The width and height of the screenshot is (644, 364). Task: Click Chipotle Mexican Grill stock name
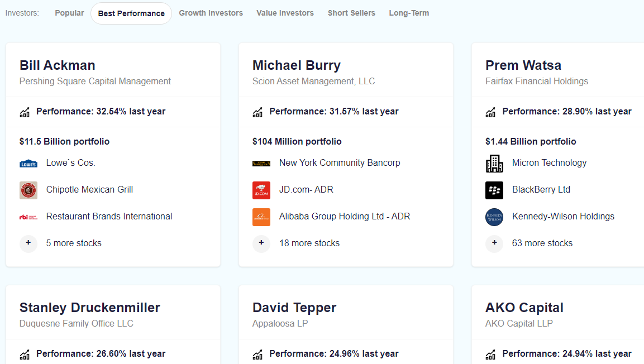coord(89,190)
